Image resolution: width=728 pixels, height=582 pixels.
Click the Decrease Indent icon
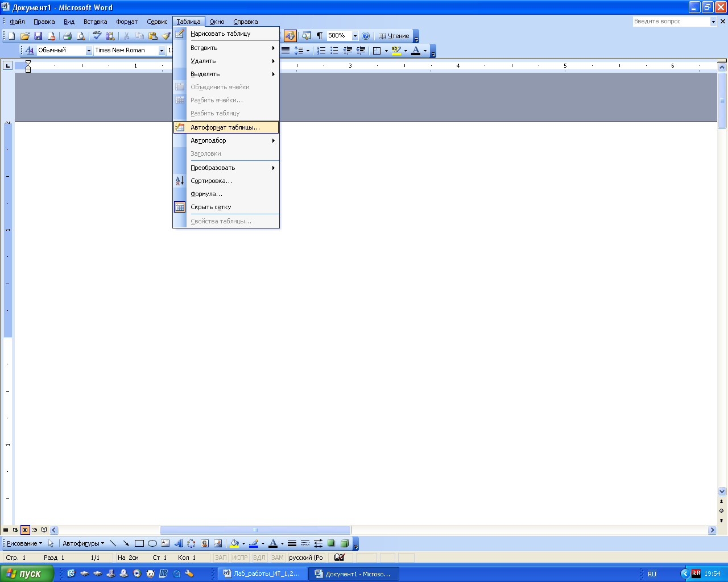pos(348,51)
